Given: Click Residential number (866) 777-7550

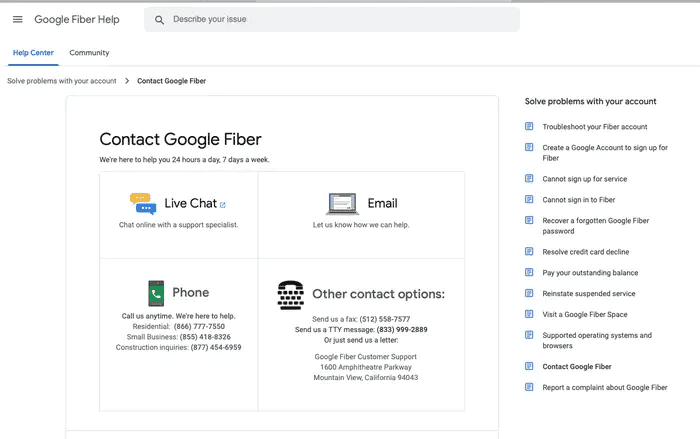Looking at the screenshot, I should coord(199,326).
